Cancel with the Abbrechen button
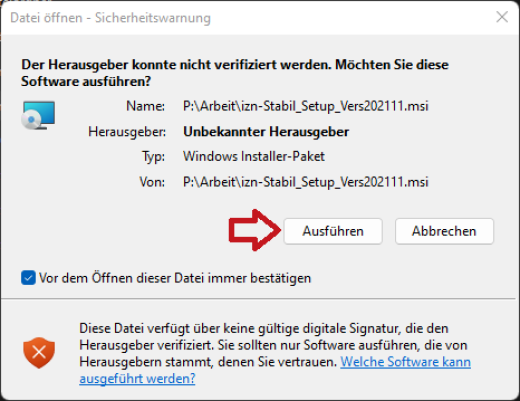The height and width of the screenshot is (401, 520). [444, 231]
